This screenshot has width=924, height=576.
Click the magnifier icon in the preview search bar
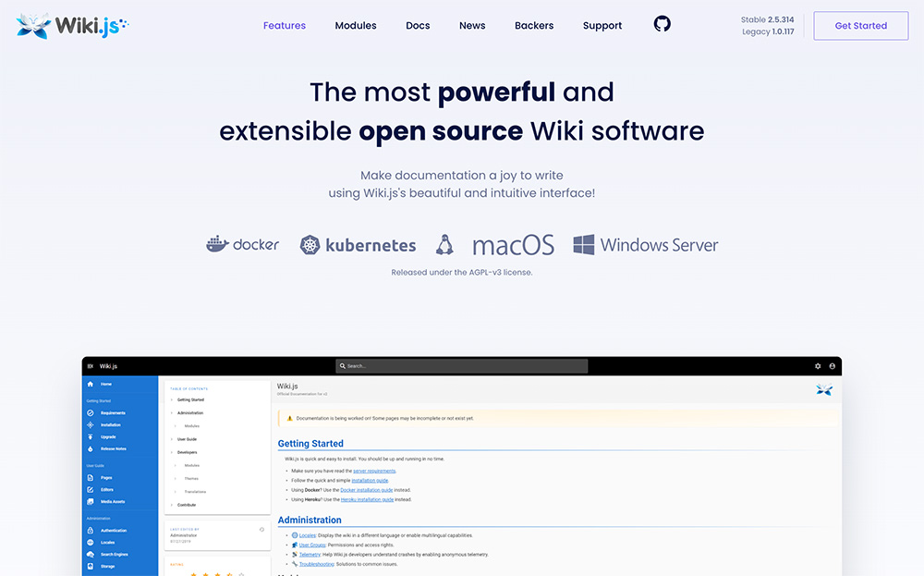(343, 366)
